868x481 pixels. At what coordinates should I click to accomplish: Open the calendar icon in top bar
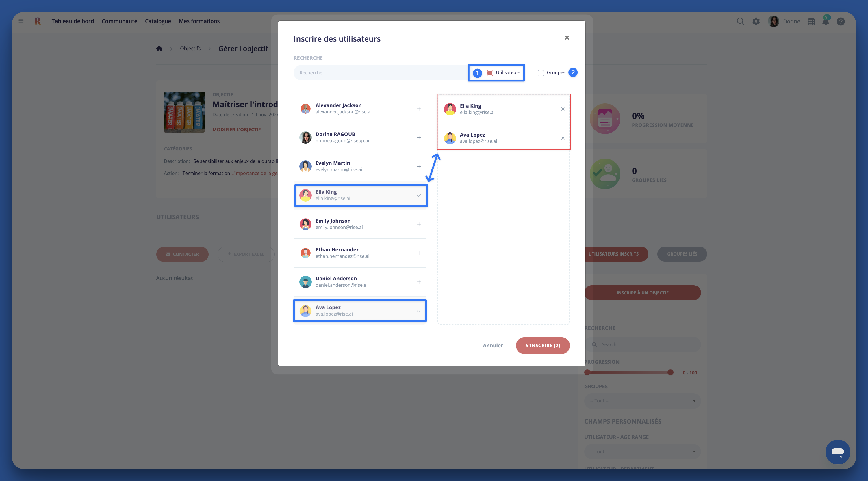[x=811, y=22]
